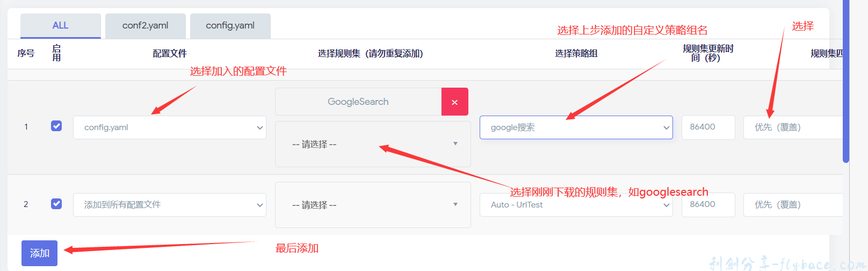Switch to the ALL tab
The width and height of the screenshot is (868, 271).
pos(60,26)
